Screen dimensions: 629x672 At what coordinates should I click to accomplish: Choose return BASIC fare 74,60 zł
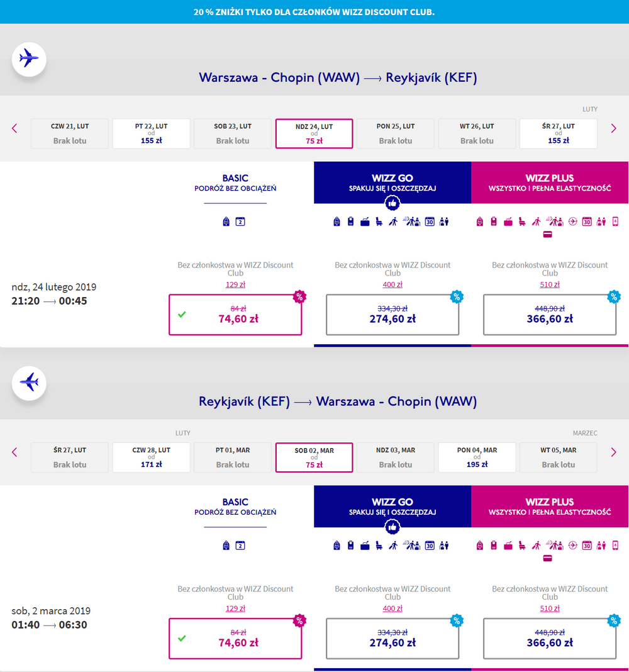pos(235,639)
